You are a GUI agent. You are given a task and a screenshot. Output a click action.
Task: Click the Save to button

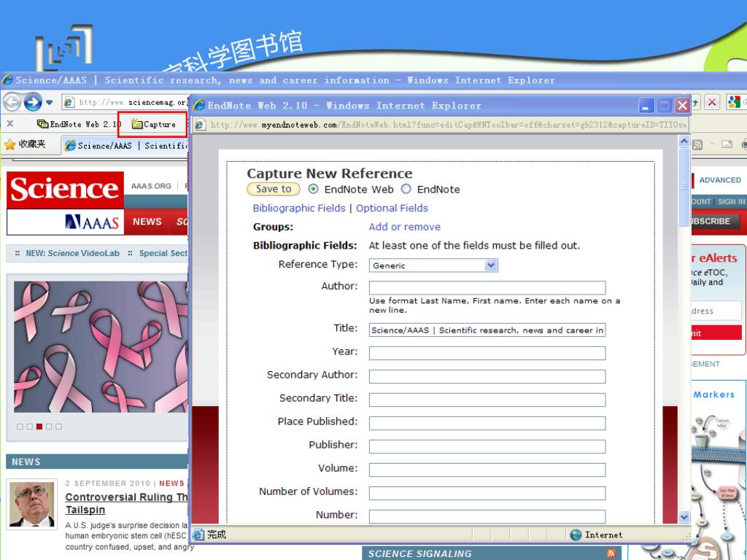pos(274,189)
